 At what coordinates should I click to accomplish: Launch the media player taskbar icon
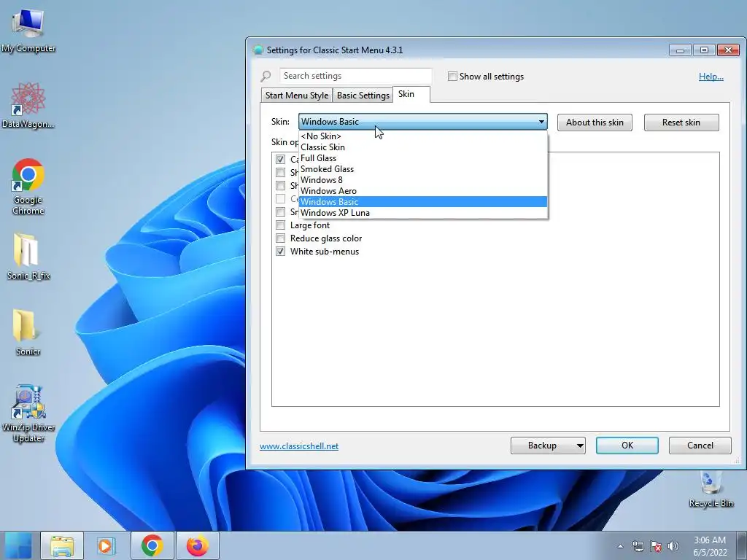point(106,545)
